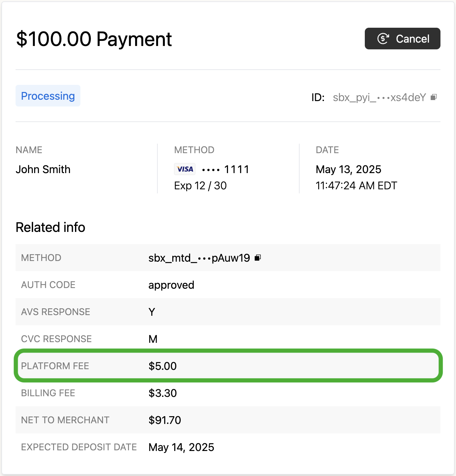This screenshot has width=456, height=476.
Task: Click the sbx_mtd method ID value
Action: pyautogui.click(x=199, y=258)
